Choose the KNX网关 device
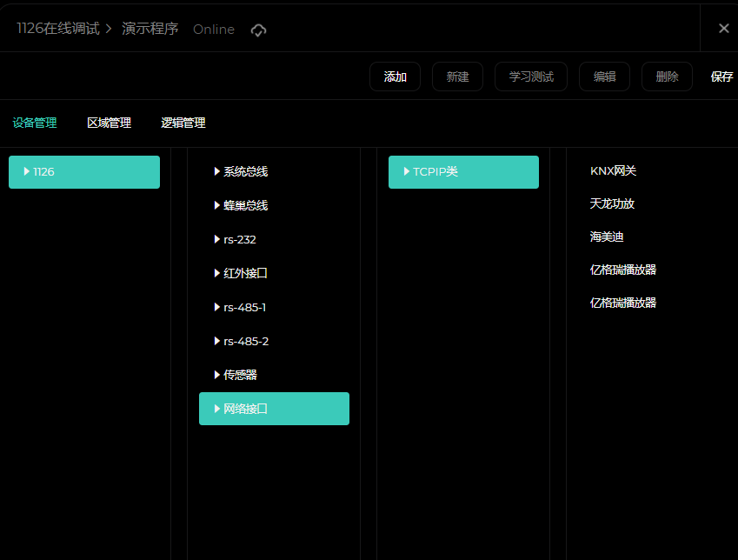The height and width of the screenshot is (560, 738). [613, 171]
